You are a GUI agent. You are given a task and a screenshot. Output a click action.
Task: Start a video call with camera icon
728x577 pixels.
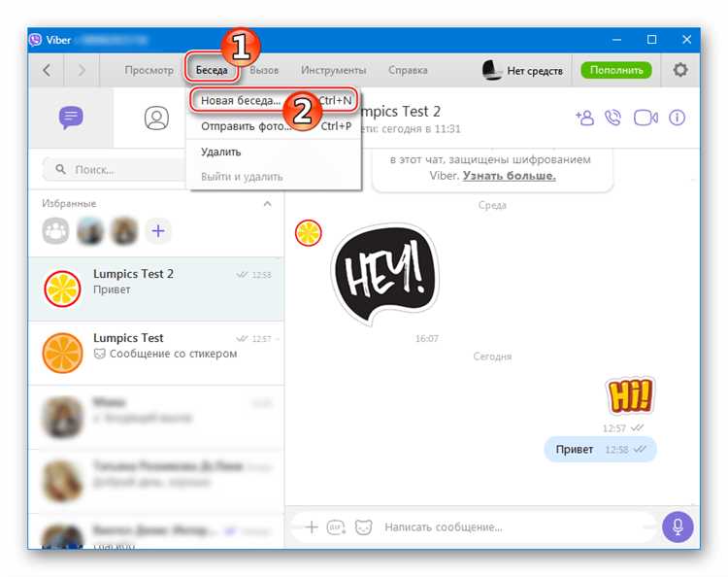point(645,118)
